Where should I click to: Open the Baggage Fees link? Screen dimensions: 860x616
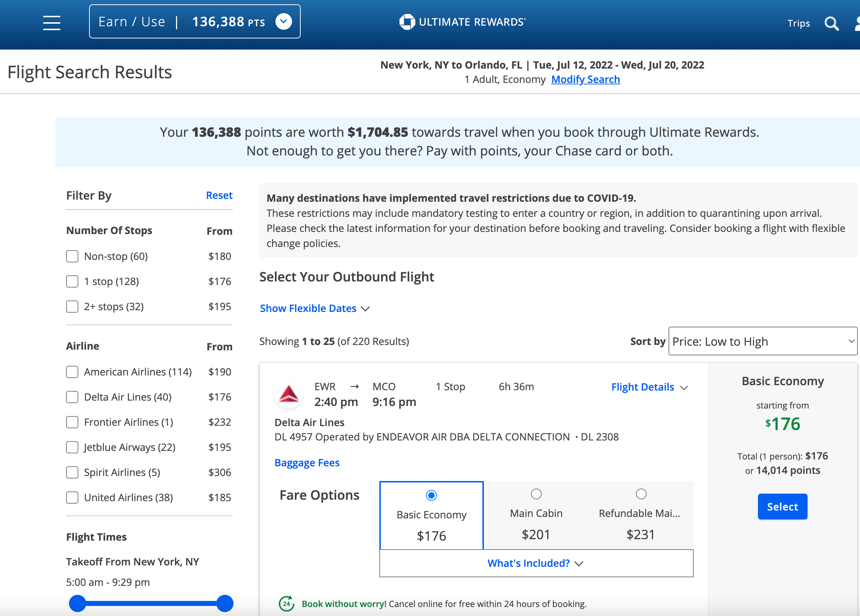pyautogui.click(x=307, y=463)
